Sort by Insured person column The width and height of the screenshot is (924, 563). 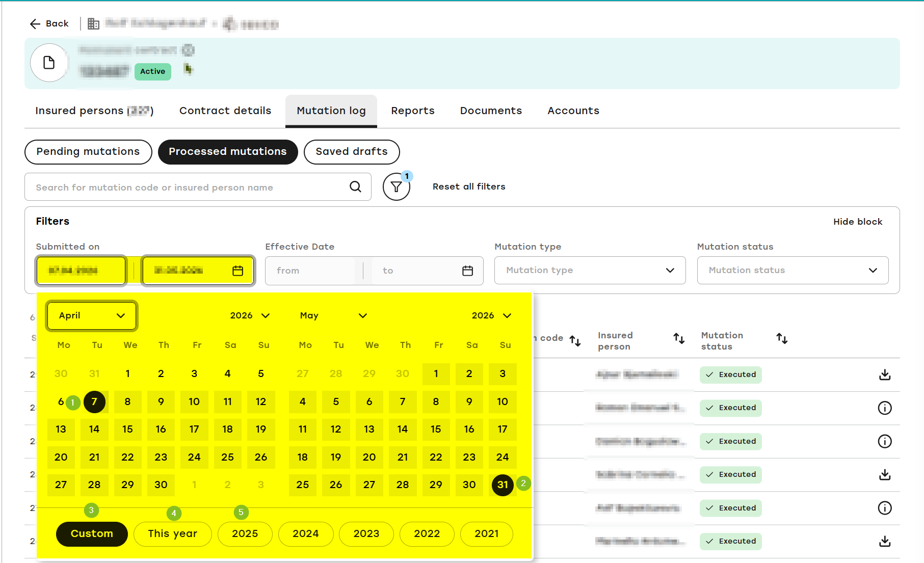coord(679,338)
